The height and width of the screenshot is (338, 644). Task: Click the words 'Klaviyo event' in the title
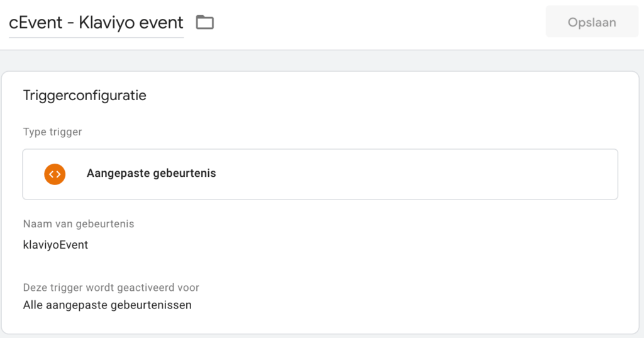pyautogui.click(x=131, y=23)
